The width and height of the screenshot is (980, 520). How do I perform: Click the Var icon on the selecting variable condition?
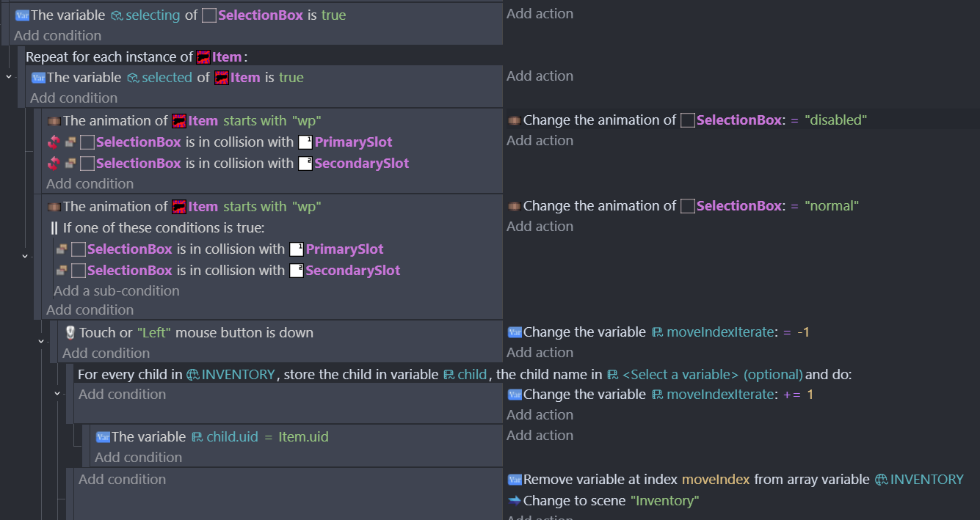click(x=22, y=15)
